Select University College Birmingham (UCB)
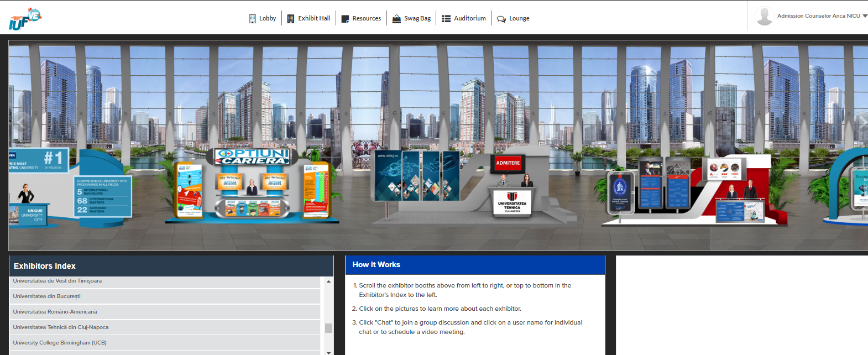This screenshot has height=355, width=868. [x=165, y=343]
